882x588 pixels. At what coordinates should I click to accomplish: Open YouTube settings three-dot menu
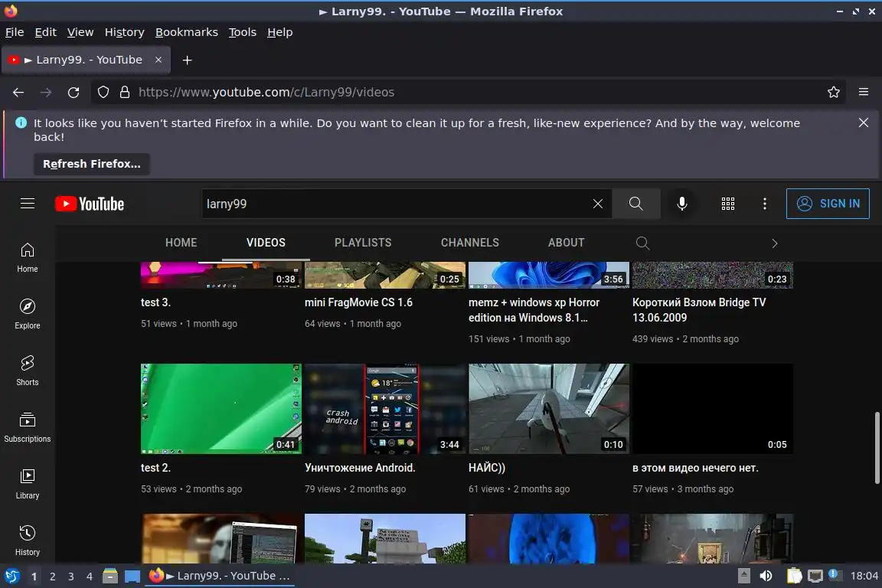tap(764, 204)
